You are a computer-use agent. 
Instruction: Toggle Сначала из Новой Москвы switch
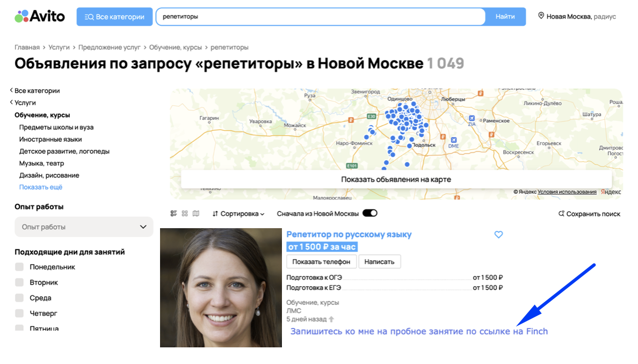[370, 213]
